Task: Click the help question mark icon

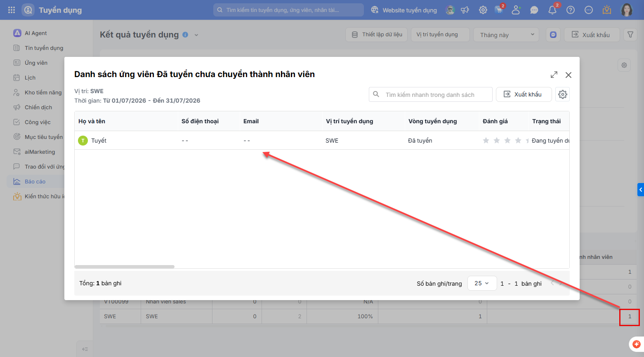Action: point(571,10)
